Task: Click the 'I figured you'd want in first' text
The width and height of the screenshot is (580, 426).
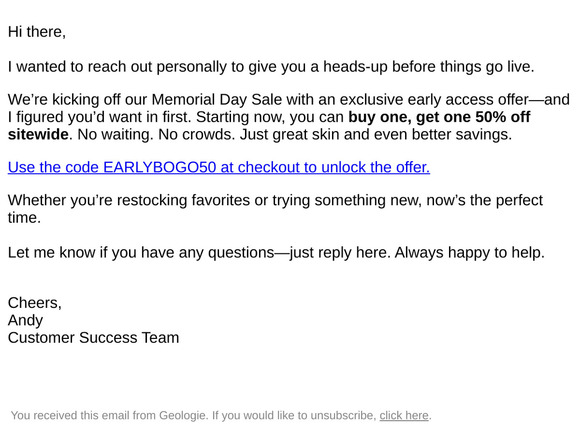Action: click(x=100, y=117)
